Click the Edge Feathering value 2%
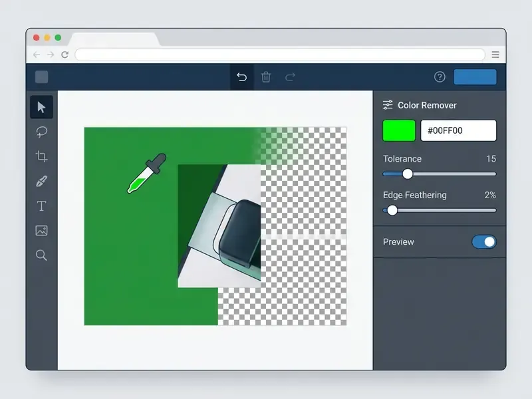Screen dimensions: 532x399 click(490, 195)
